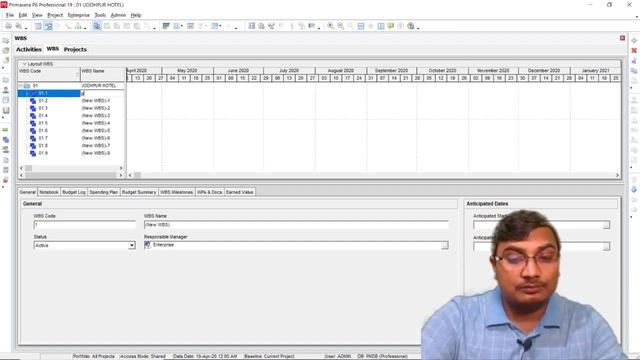Click into the WBS Name input field
This screenshot has width=640, height=360.
pos(296,225)
